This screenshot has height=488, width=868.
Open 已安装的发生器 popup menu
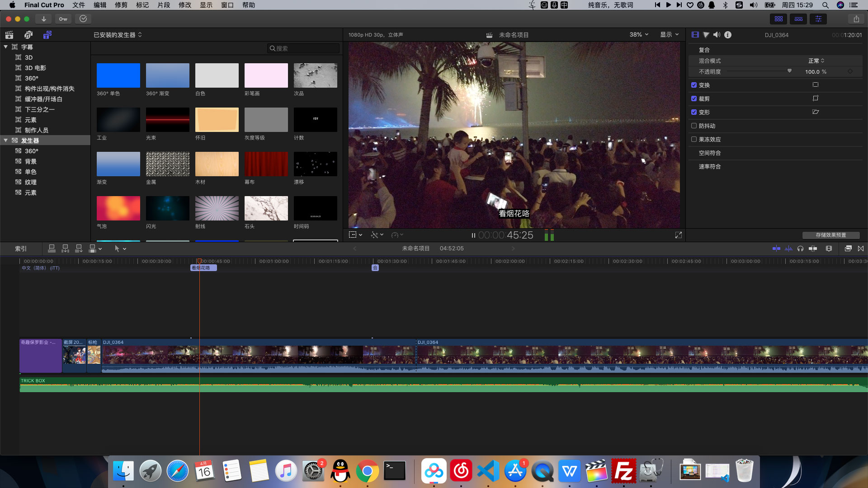tap(118, 35)
